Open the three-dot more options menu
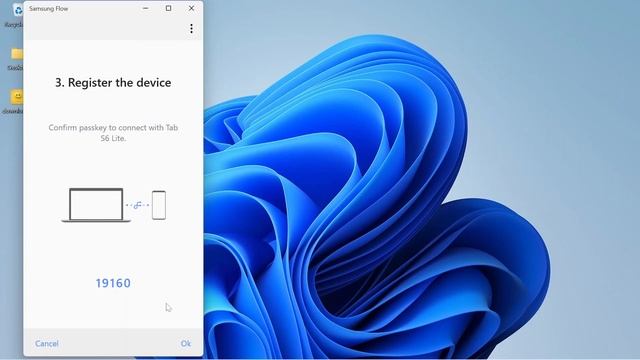Viewport: 640px width, 360px height. tap(191, 29)
